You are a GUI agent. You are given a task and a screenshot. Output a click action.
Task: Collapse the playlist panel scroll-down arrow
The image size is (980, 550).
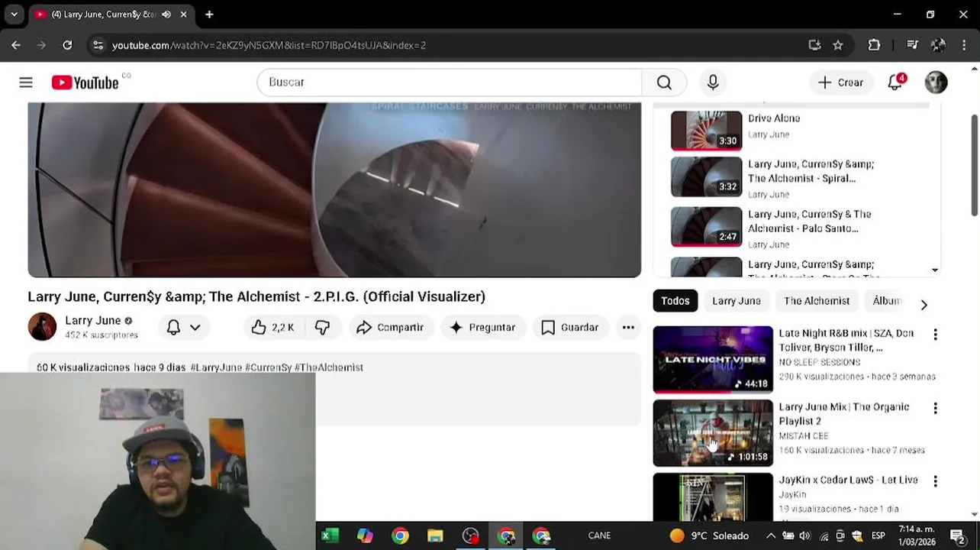(935, 270)
